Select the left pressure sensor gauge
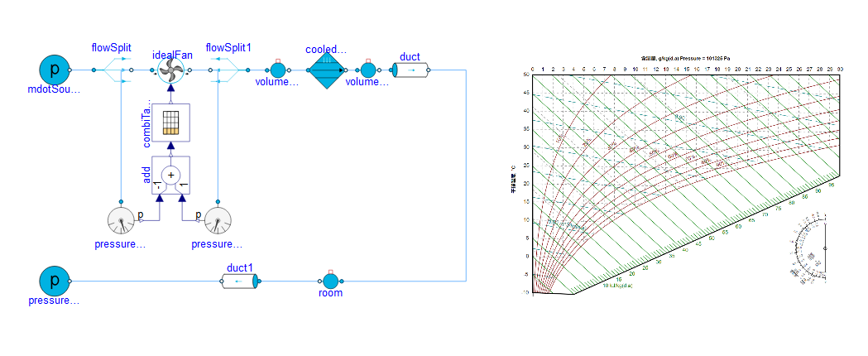This screenshot has height=356, width=868. (121, 221)
